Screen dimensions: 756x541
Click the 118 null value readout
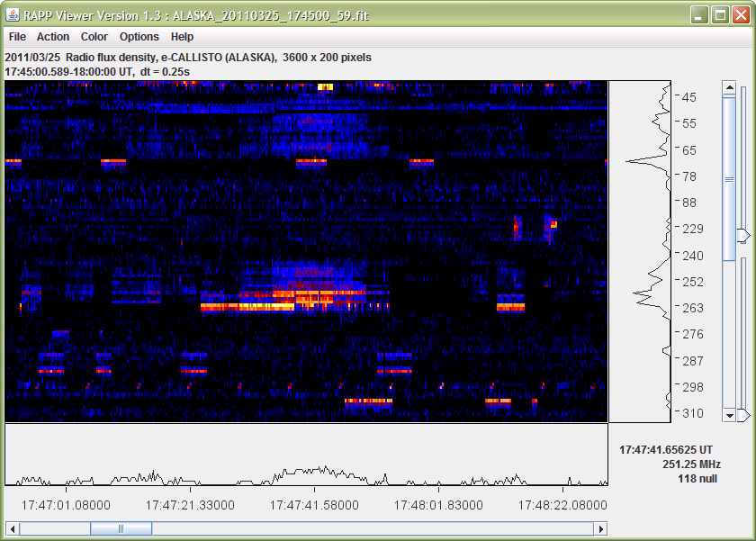[697, 479]
